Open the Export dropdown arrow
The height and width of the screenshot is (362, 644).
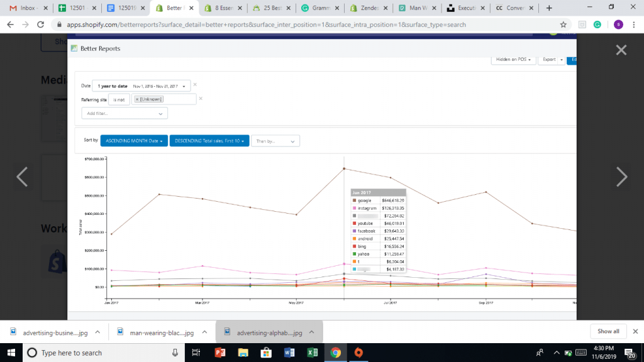(562, 60)
